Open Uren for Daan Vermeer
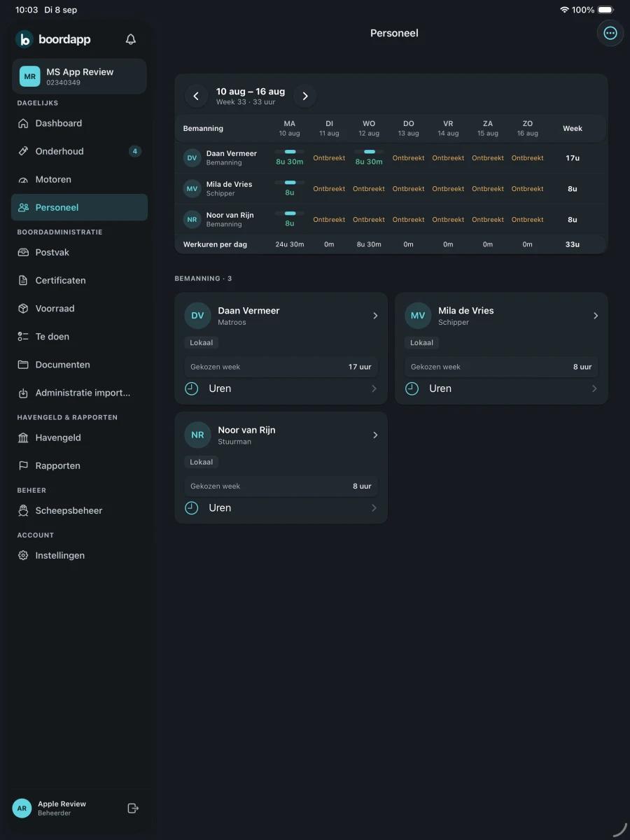The image size is (630, 840). click(x=281, y=388)
